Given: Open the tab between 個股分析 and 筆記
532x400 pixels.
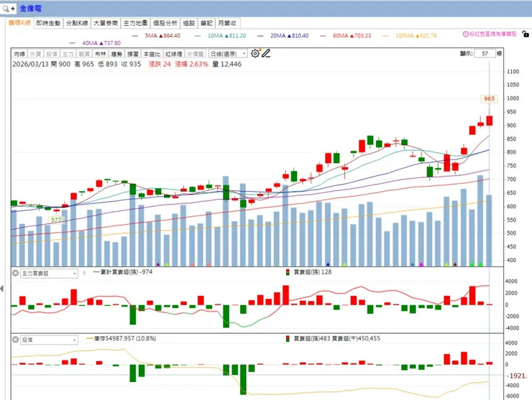Looking at the screenshot, I should point(189,23).
